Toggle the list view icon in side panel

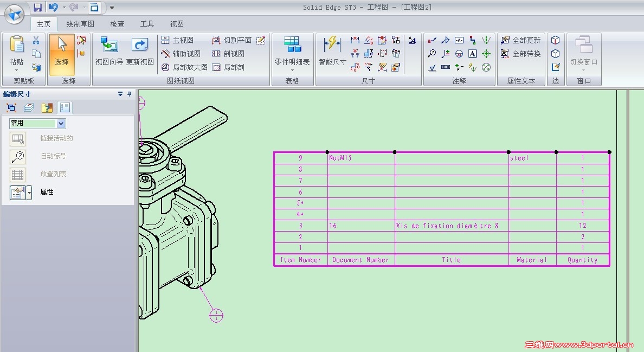coord(65,107)
